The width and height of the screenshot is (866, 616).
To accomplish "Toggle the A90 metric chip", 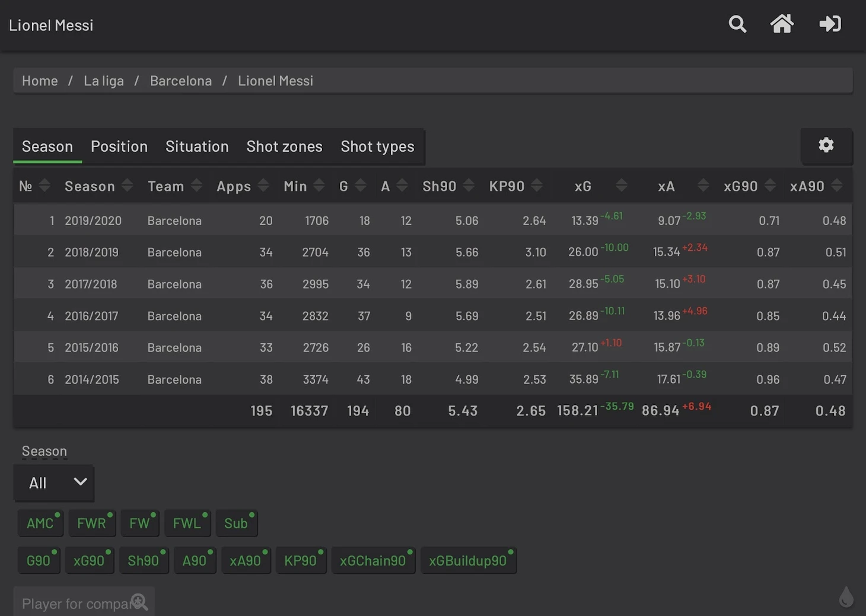I will [x=195, y=560].
